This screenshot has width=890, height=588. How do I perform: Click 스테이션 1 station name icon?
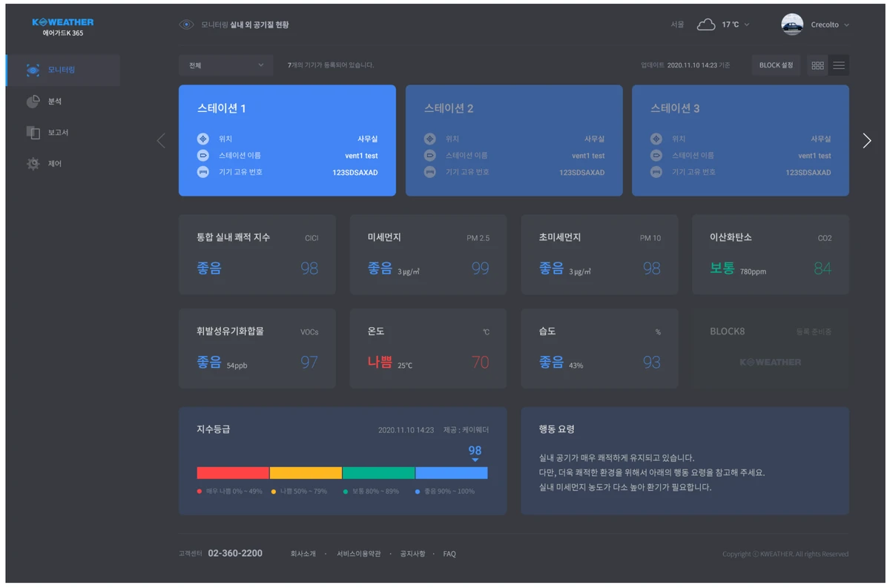pyautogui.click(x=202, y=156)
